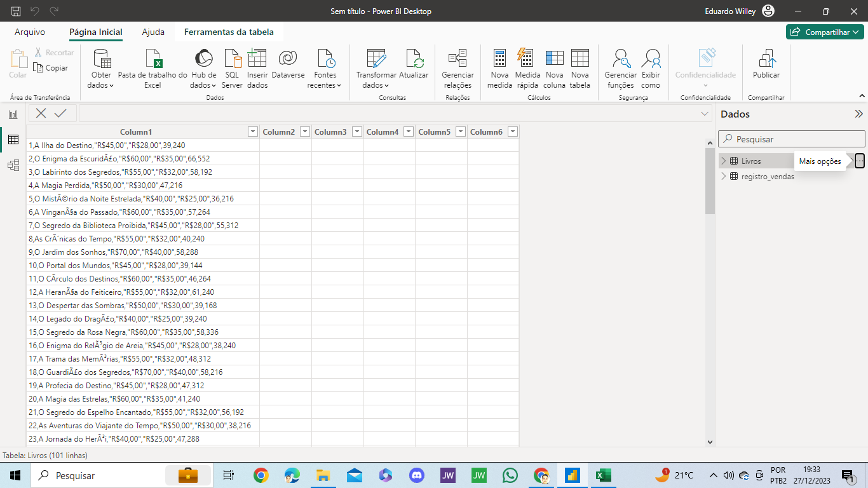
Task: Import from Pasta de trabalho do Excel
Action: click(153, 69)
